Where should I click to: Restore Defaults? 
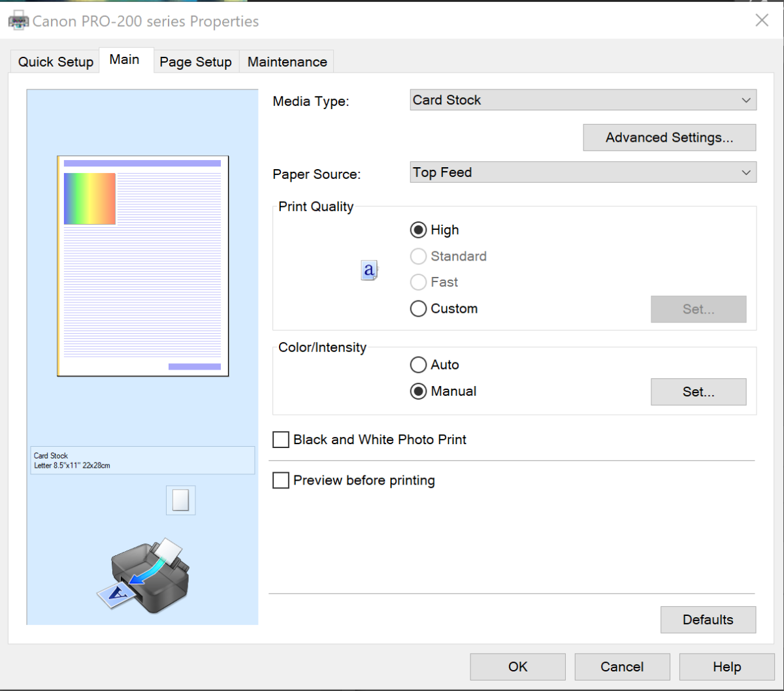click(708, 620)
